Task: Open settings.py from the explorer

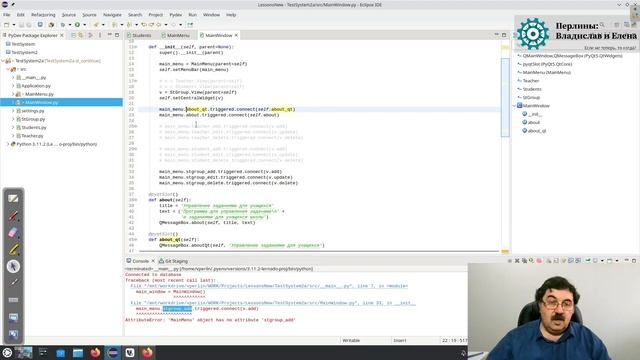Action: coord(33,111)
